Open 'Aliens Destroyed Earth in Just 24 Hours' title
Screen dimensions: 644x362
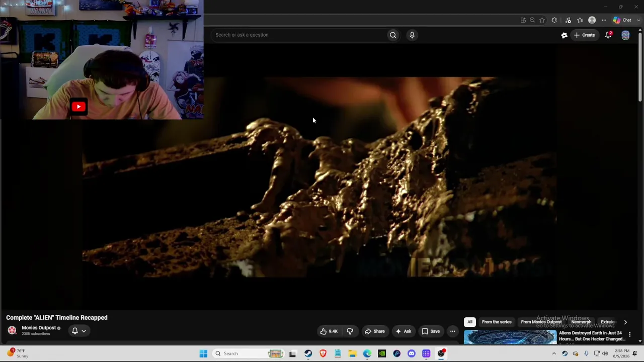pyautogui.click(x=592, y=336)
